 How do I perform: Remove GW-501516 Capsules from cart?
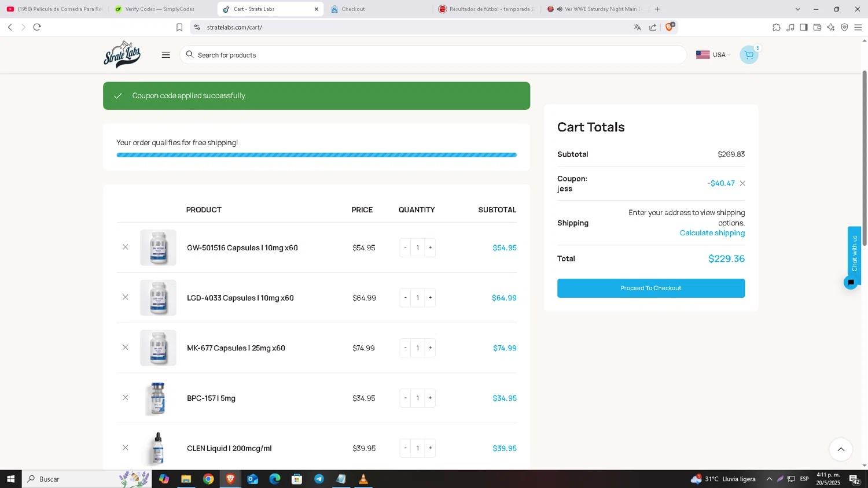pos(125,247)
